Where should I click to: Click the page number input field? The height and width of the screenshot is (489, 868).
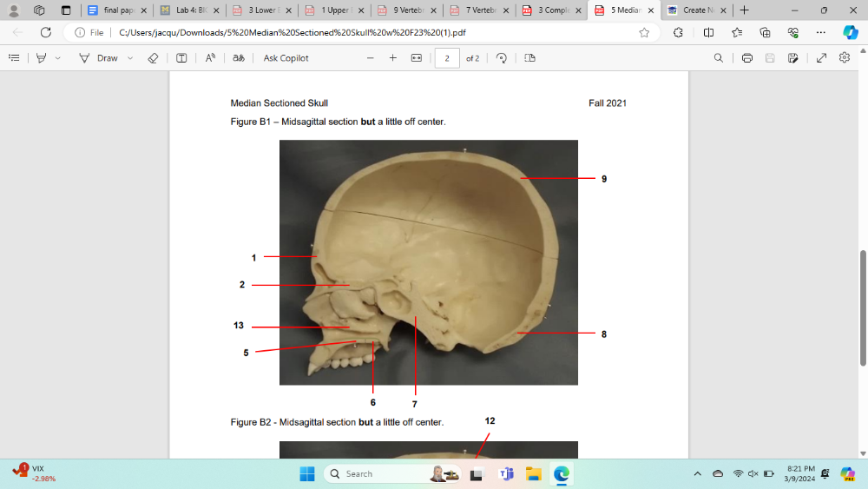(447, 58)
